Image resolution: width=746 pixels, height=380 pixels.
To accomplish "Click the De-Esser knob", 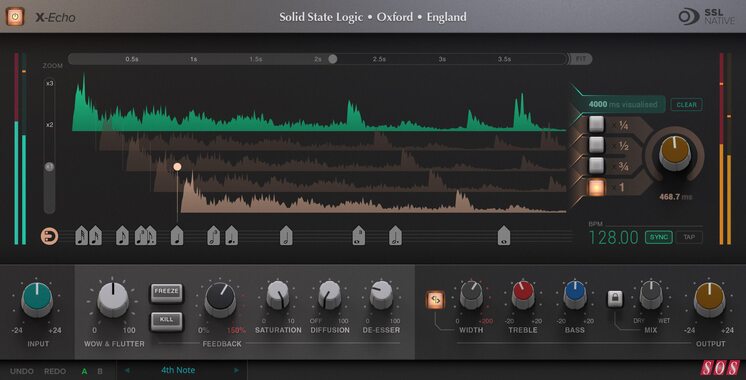I will pyautogui.click(x=381, y=295).
